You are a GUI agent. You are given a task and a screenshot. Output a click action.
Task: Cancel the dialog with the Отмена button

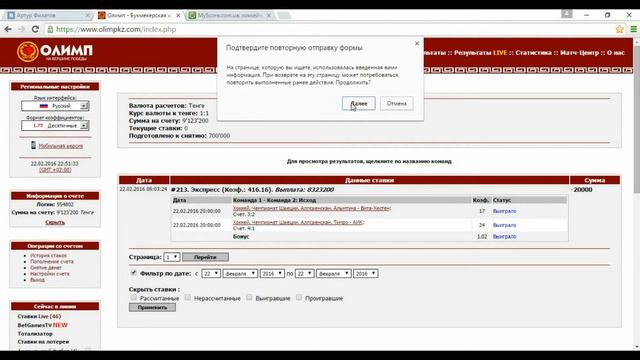click(396, 103)
